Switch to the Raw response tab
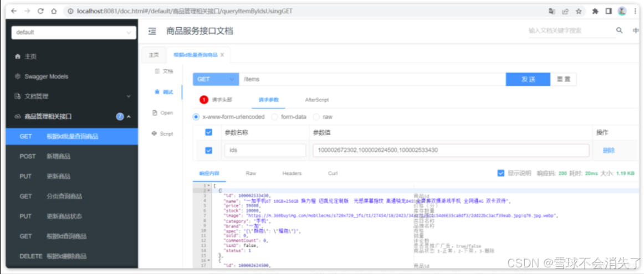644x274 pixels. [251, 173]
